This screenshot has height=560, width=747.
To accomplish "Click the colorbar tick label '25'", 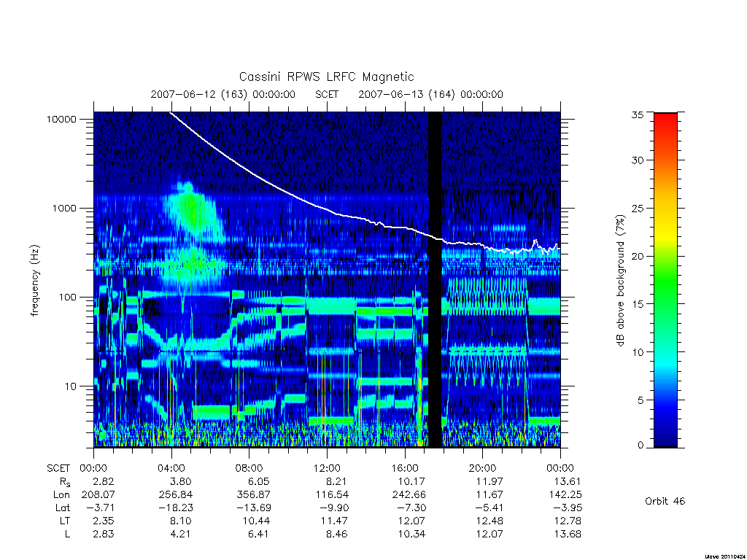I will tap(637, 208).
